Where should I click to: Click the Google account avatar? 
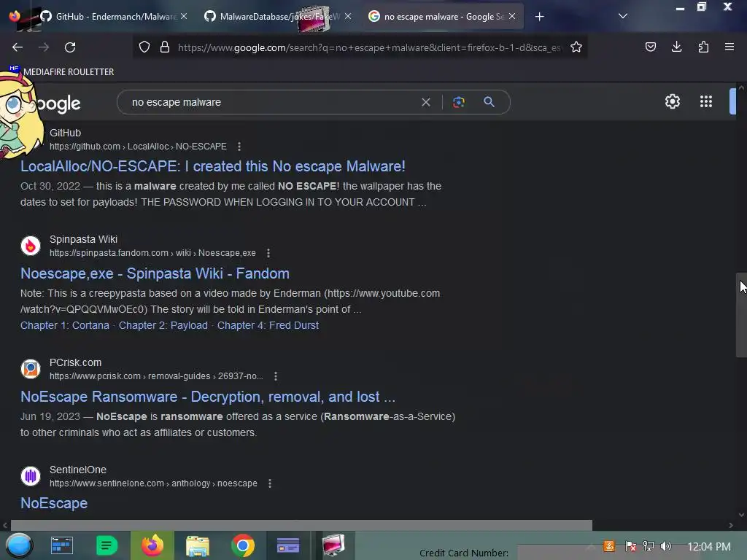tap(732, 101)
